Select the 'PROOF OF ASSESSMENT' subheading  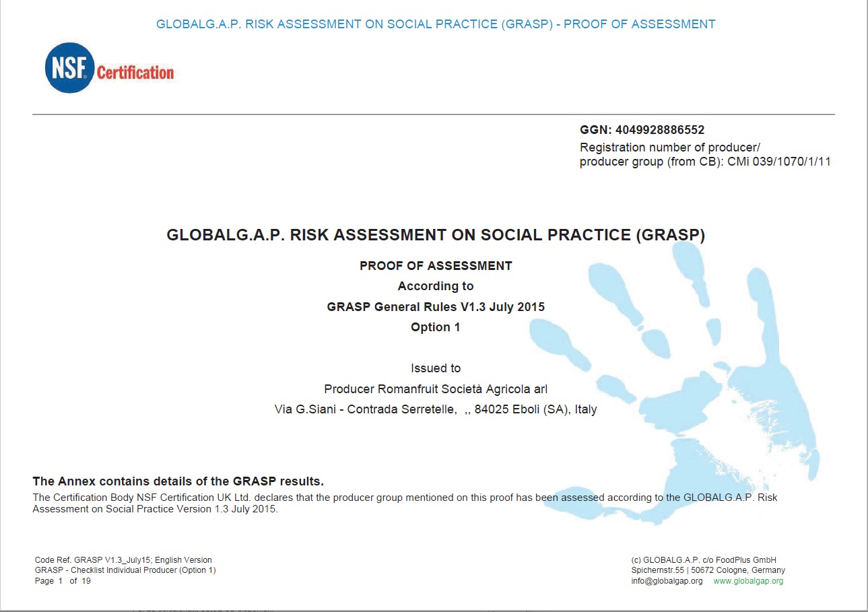(x=436, y=266)
